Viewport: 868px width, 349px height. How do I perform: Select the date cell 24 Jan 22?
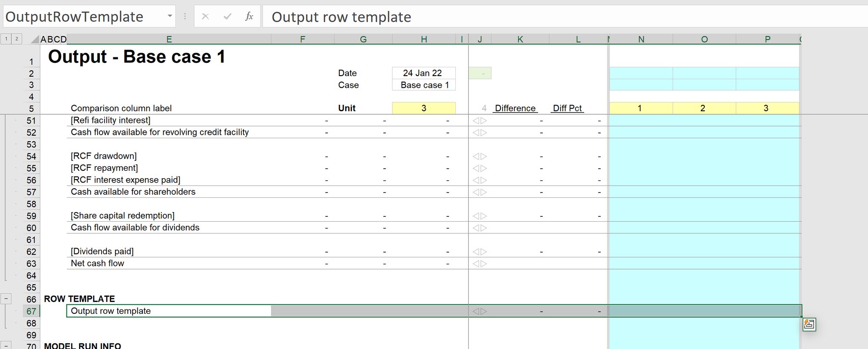[x=424, y=73]
